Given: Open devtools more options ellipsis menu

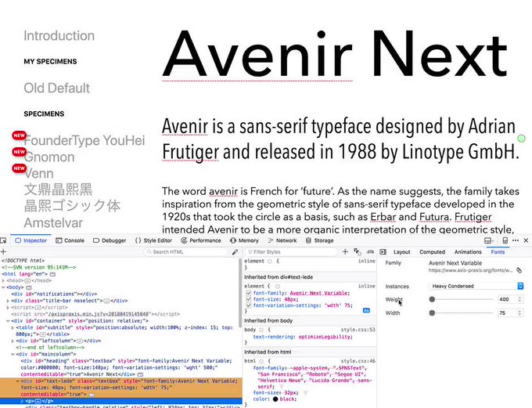Looking at the screenshot, I should click(x=516, y=240).
